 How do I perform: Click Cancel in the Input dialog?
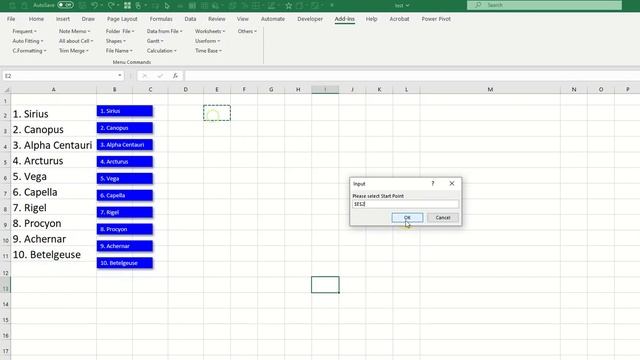(443, 218)
